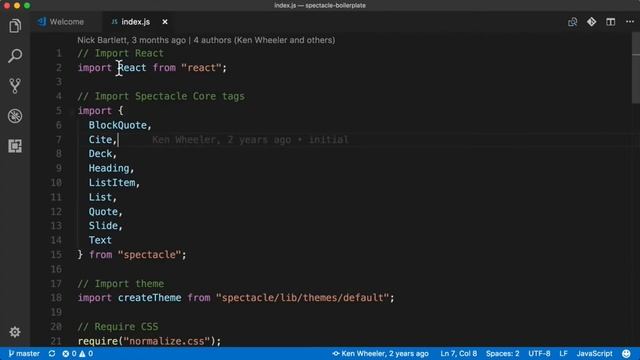640x360 pixels.
Task: Open the Manage settings gear
Action: tap(15, 332)
